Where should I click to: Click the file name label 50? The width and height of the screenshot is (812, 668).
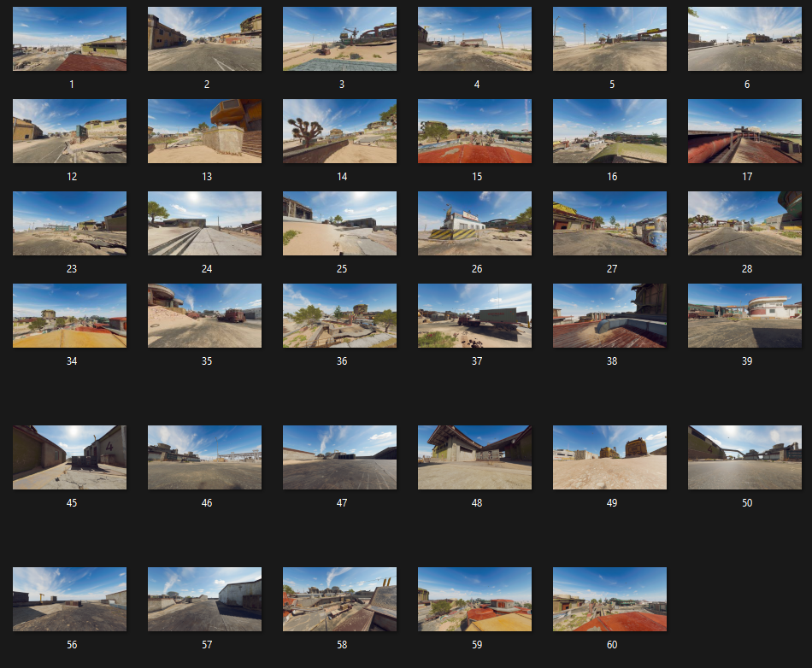pos(747,503)
